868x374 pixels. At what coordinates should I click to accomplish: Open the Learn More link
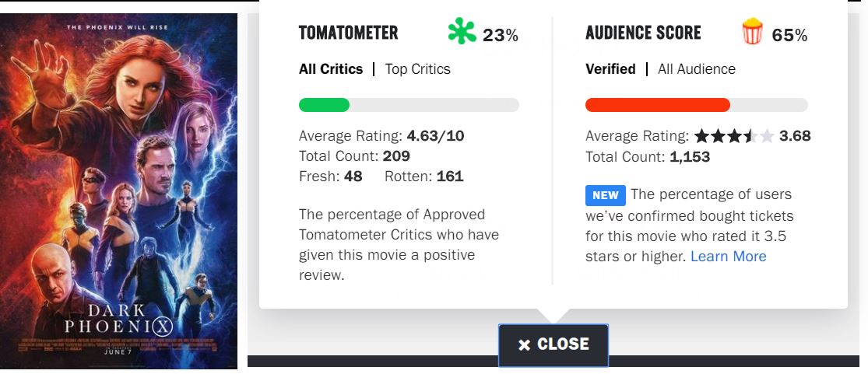(728, 257)
